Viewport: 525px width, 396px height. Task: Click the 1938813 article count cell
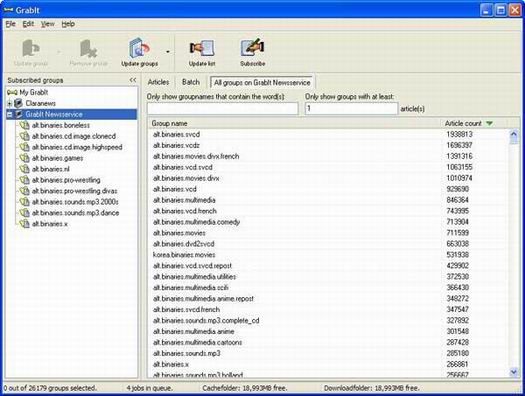459,135
